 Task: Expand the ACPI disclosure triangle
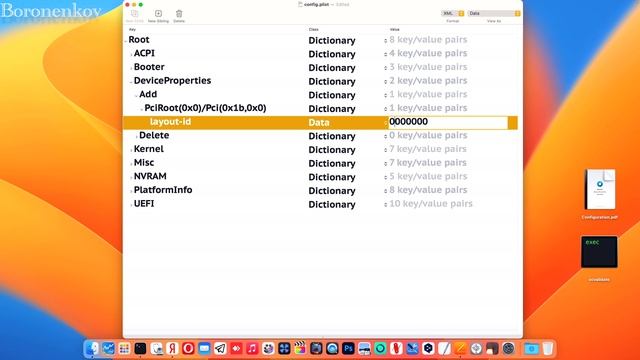(131, 54)
